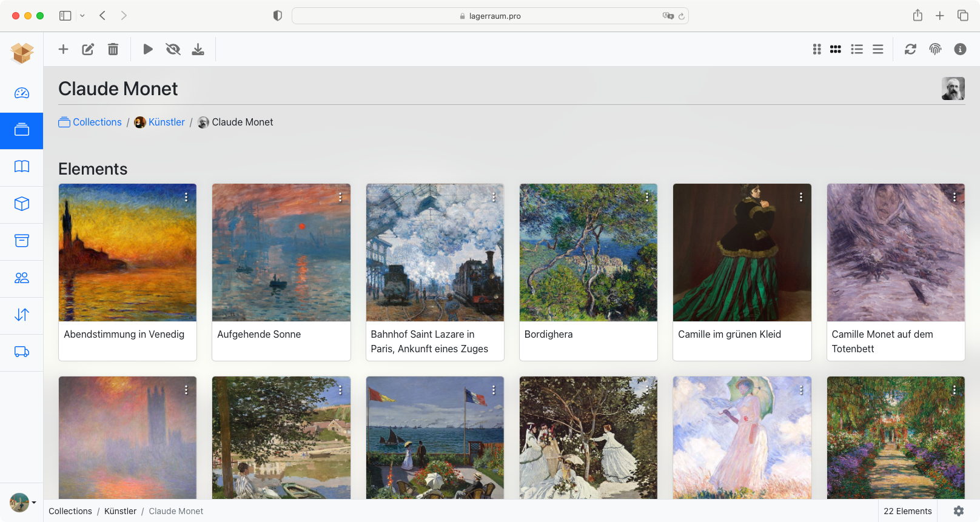The width and height of the screenshot is (980, 522).
Task: Click the Safari address bar
Action: point(490,16)
